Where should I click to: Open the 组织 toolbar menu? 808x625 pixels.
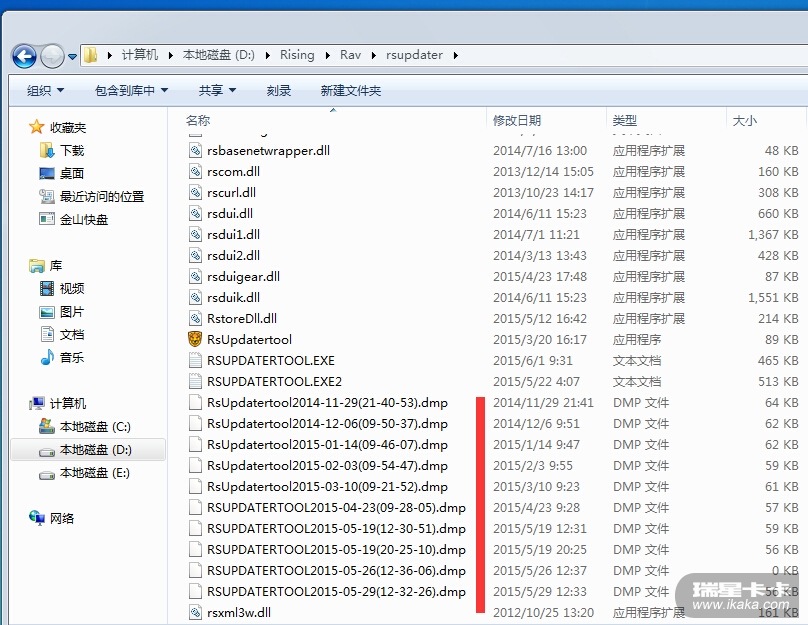click(45, 91)
